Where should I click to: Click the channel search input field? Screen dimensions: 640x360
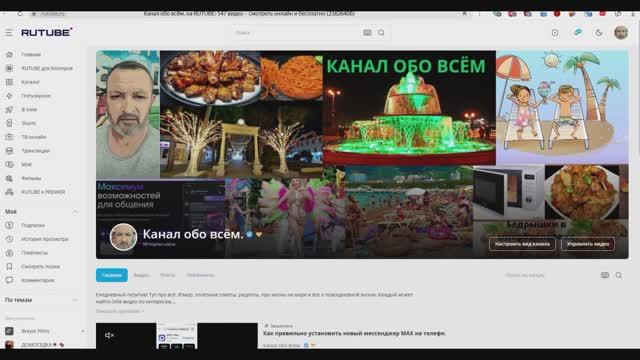pos(551,275)
